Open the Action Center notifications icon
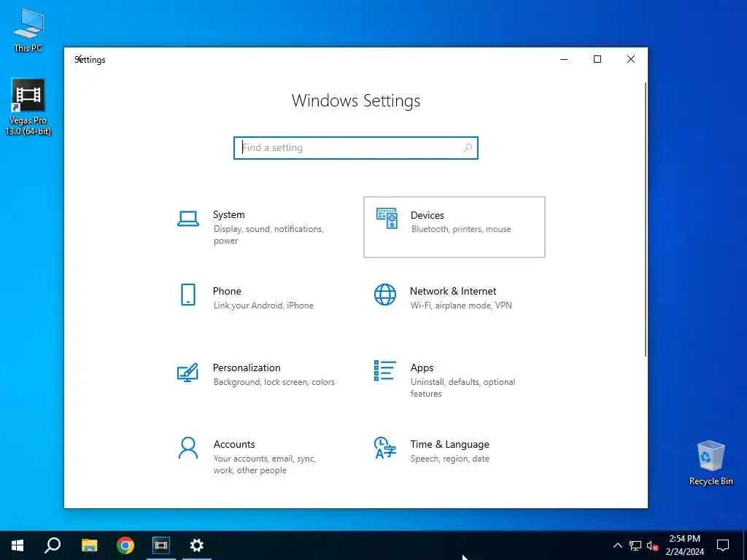Viewport: 747px width, 560px height. pos(723,545)
